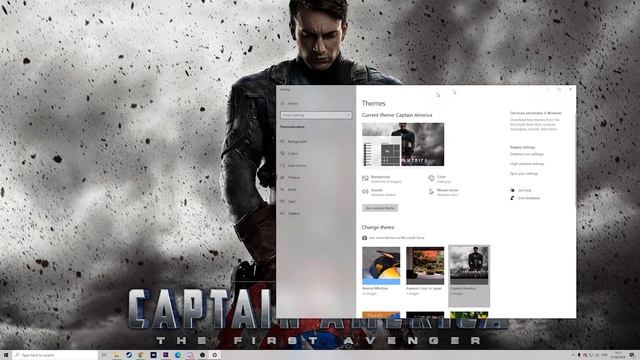This screenshot has width=640, height=360.
Task: Select the Captain America theme tile
Action: coord(469,276)
